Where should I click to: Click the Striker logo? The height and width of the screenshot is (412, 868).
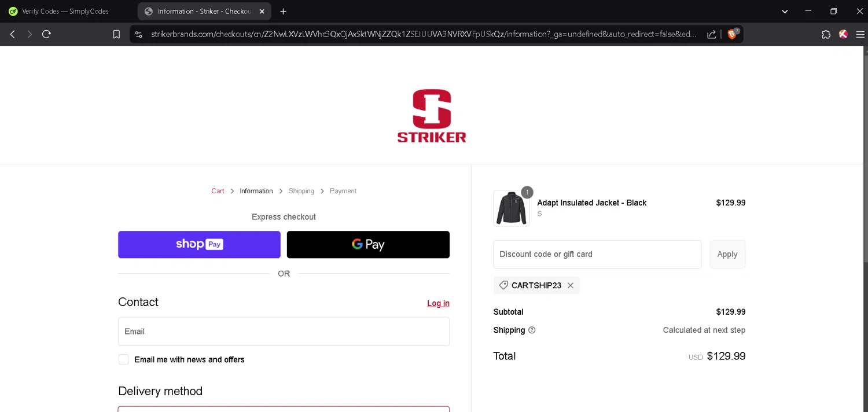point(432,116)
